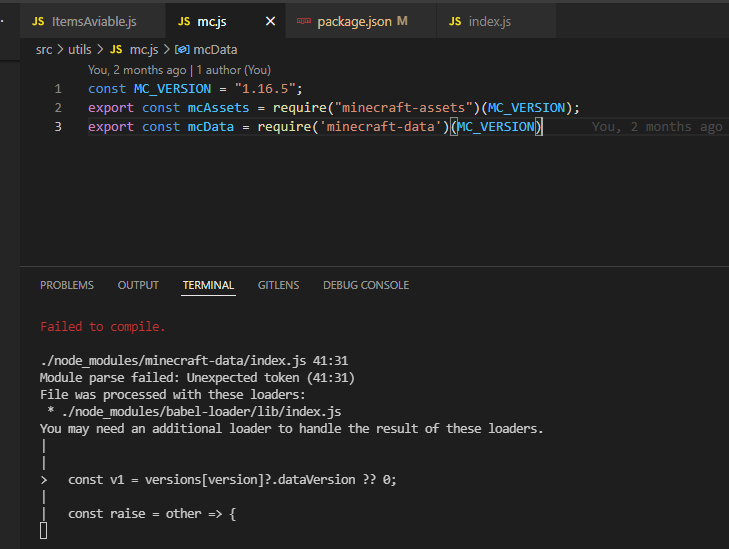Viewport: 729px width, 549px height.
Task: Click the "minecraft-assets" string
Action: click(404, 108)
